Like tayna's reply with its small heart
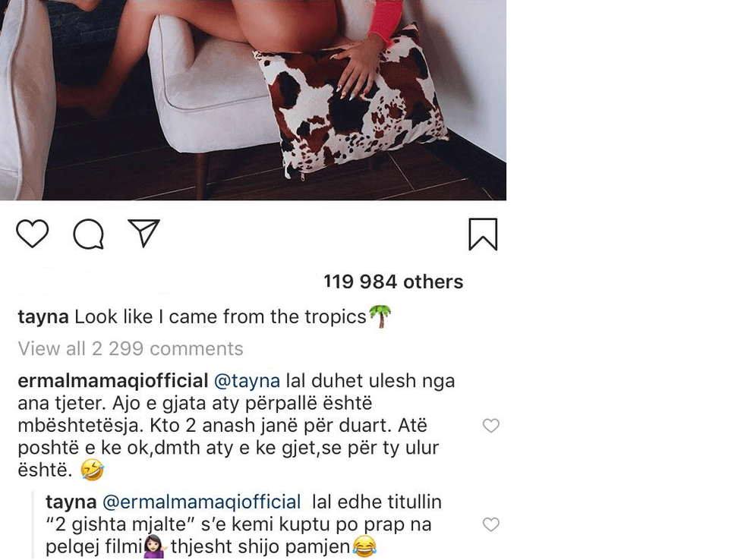Screen dimensions: 744x560 tap(491, 524)
